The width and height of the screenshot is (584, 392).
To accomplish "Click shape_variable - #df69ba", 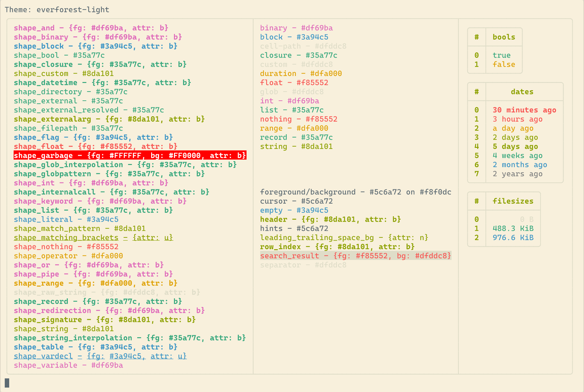I will 68,366.
